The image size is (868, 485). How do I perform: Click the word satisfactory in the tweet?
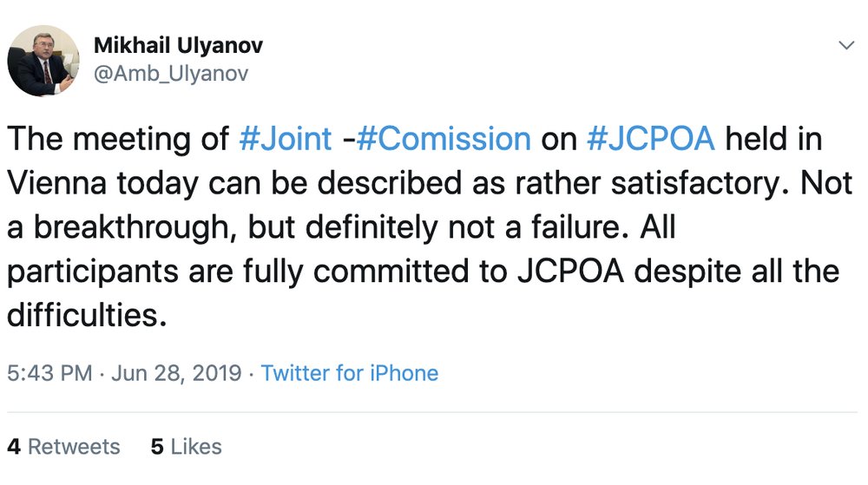click(686, 183)
